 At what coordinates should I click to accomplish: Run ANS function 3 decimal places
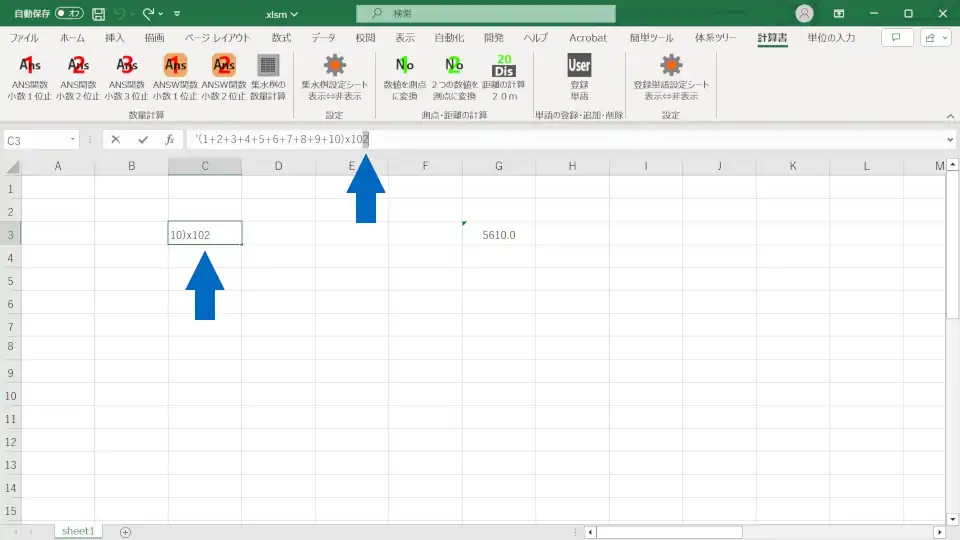click(x=127, y=77)
